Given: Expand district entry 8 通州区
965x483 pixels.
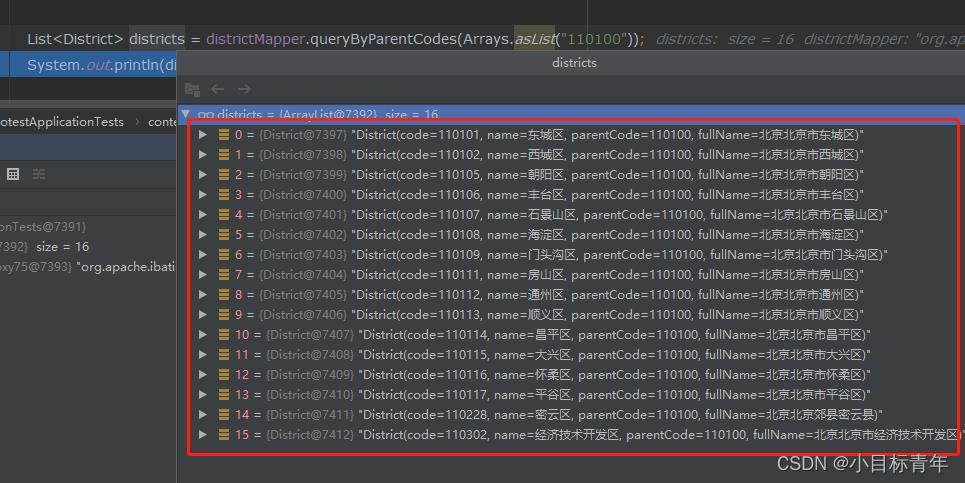Looking at the screenshot, I should (x=202, y=294).
